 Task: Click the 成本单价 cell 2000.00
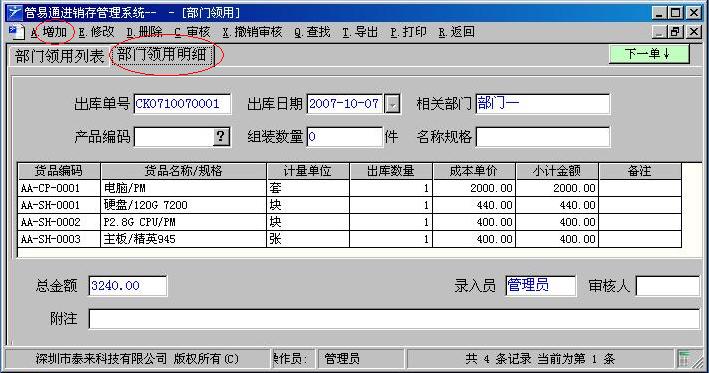point(474,188)
